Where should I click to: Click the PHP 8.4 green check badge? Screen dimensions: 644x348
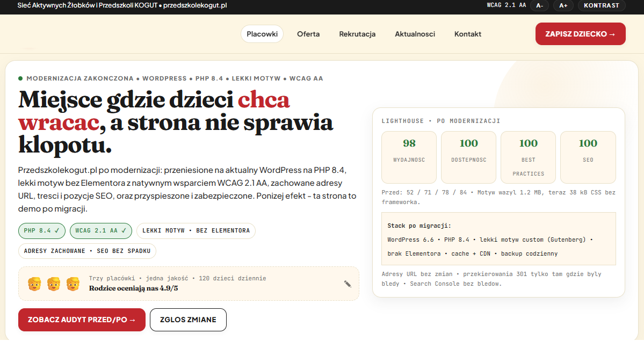41,230
